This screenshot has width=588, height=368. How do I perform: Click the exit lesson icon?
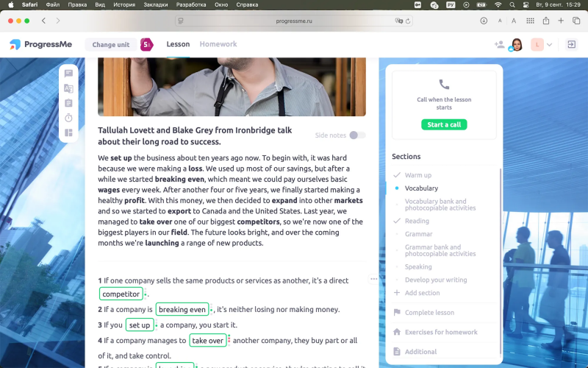coord(571,44)
